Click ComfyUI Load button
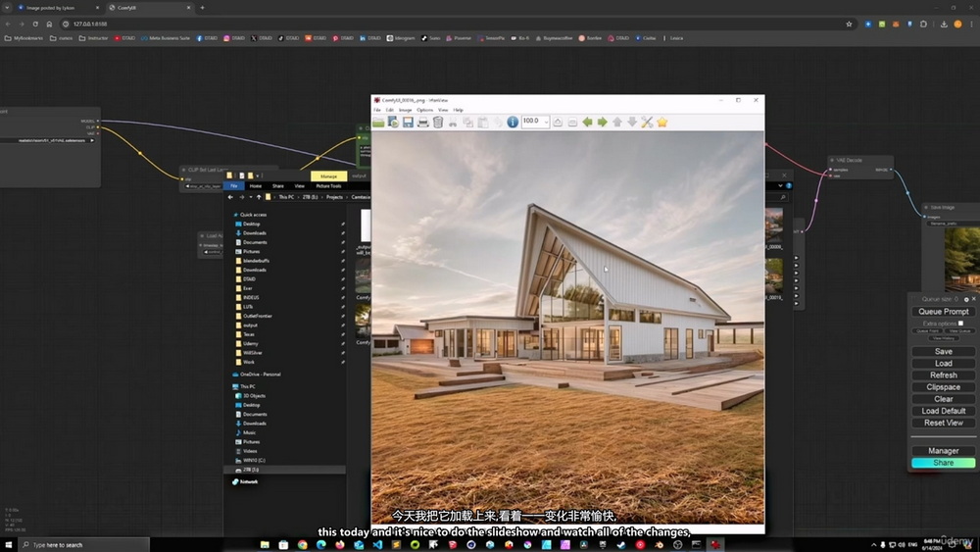This screenshot has width=980, height=552. click(x=943, y=363)
